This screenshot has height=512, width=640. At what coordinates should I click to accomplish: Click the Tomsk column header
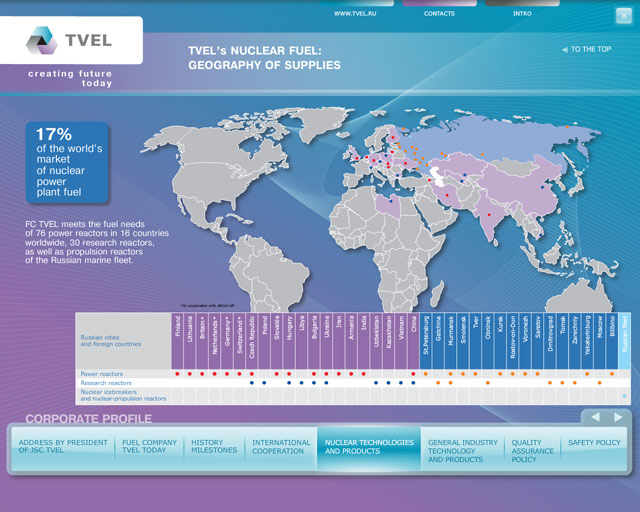(x=562, y=341)
